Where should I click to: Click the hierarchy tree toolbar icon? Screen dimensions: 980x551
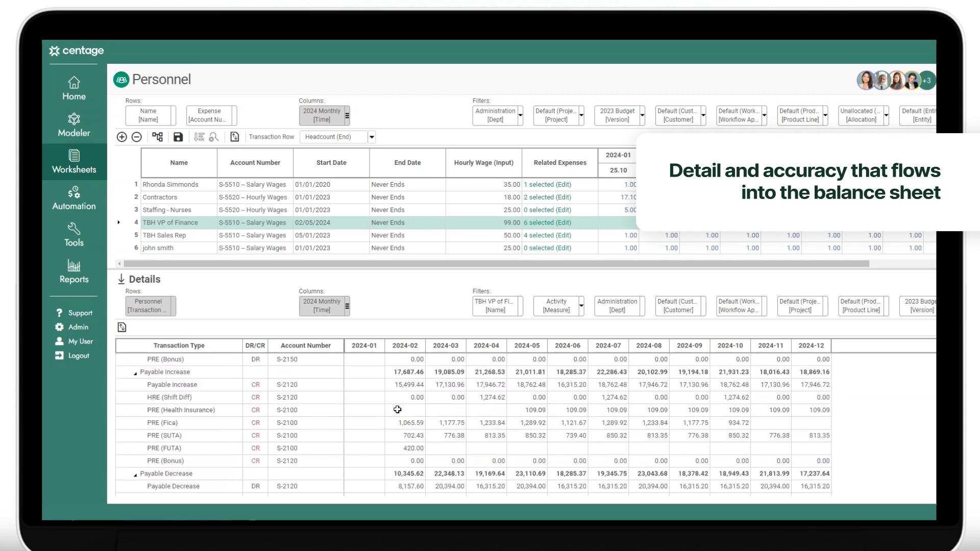pyautogui.click(x=157, y=137)
